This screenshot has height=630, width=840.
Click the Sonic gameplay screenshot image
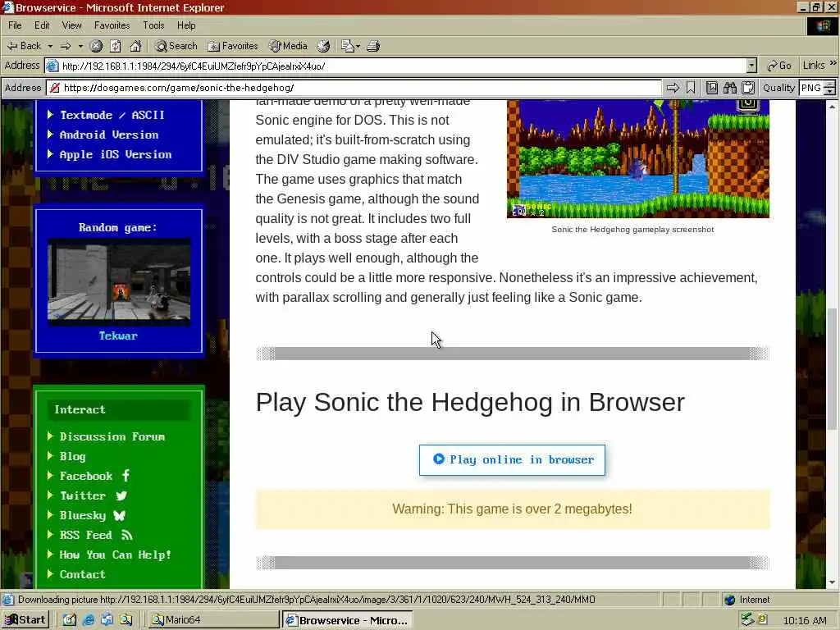click(638, 158)
